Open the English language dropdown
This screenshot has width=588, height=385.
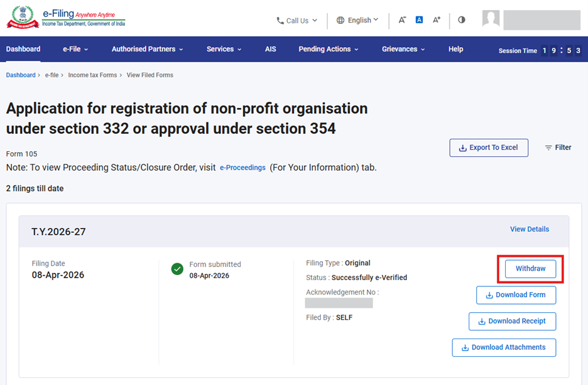357,20
